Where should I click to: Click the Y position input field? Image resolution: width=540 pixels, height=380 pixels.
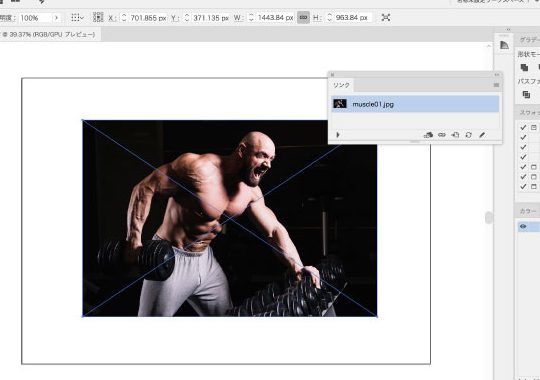click(x=211, y=18)
